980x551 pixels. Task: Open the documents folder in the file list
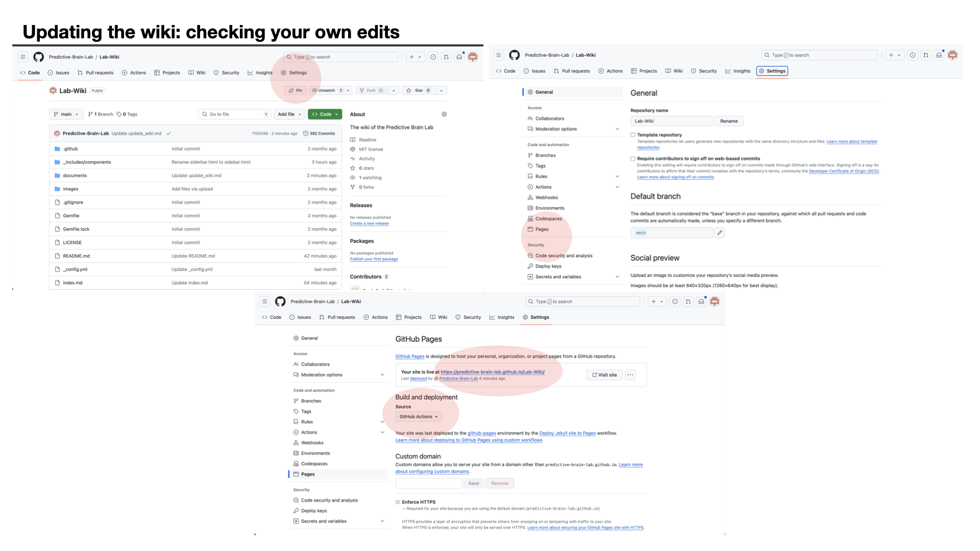tap(75, 176)
